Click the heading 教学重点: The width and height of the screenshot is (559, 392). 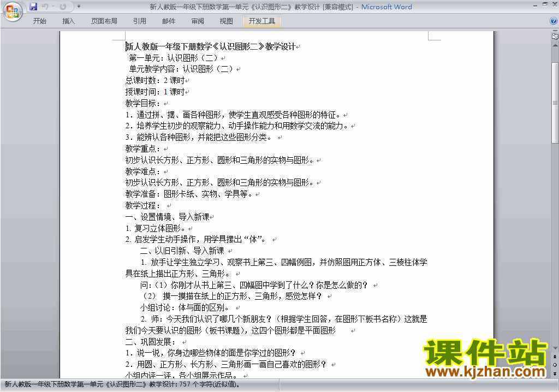pos(142,149)
